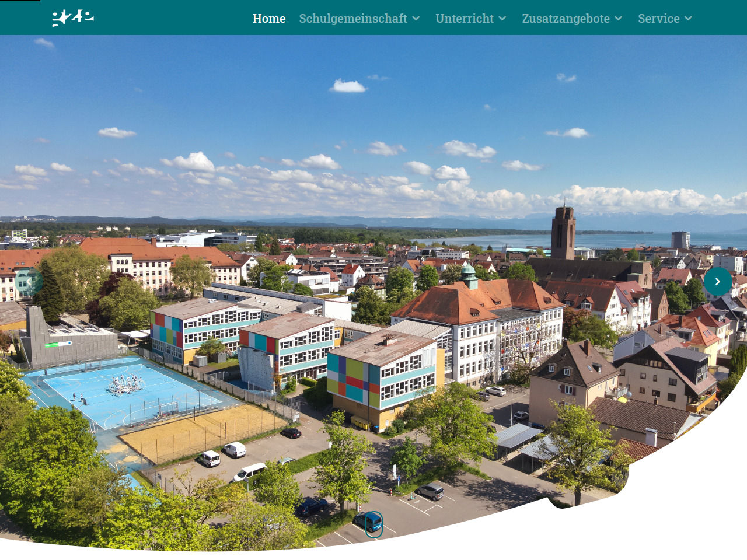Click the blue sports court in the photo
The height and width of the screenshot is (560, 747).
point(117,391)
